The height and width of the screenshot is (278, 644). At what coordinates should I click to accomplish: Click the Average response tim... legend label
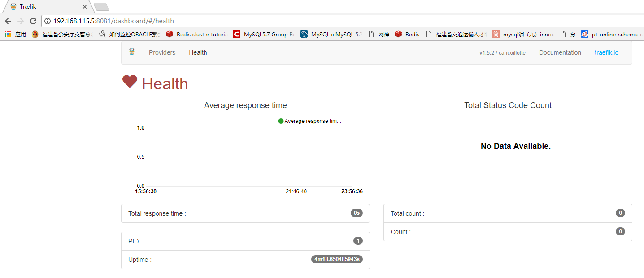(x=313, y=121)
